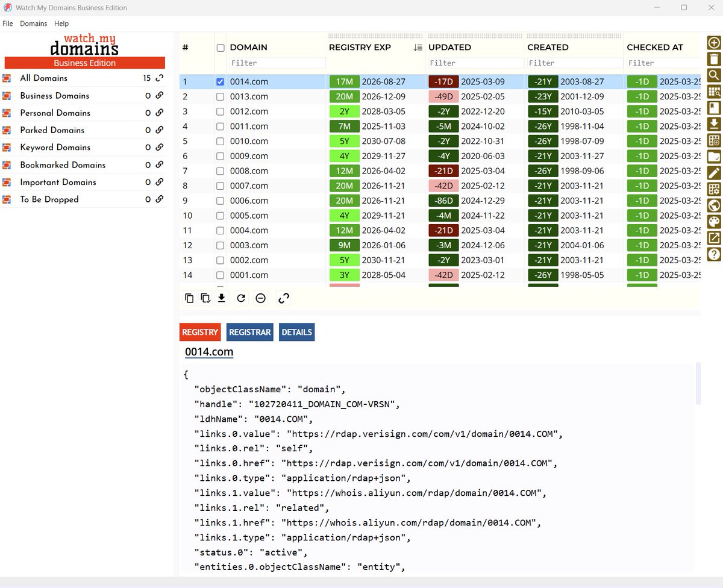This screenshot has height=588, width=723.
Task: Click link icon in To Be Dropped row
Action: [x=160, y=199]
